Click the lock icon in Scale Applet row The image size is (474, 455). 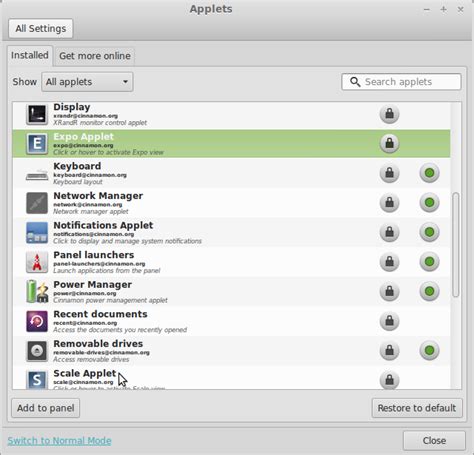click(389, 380)
